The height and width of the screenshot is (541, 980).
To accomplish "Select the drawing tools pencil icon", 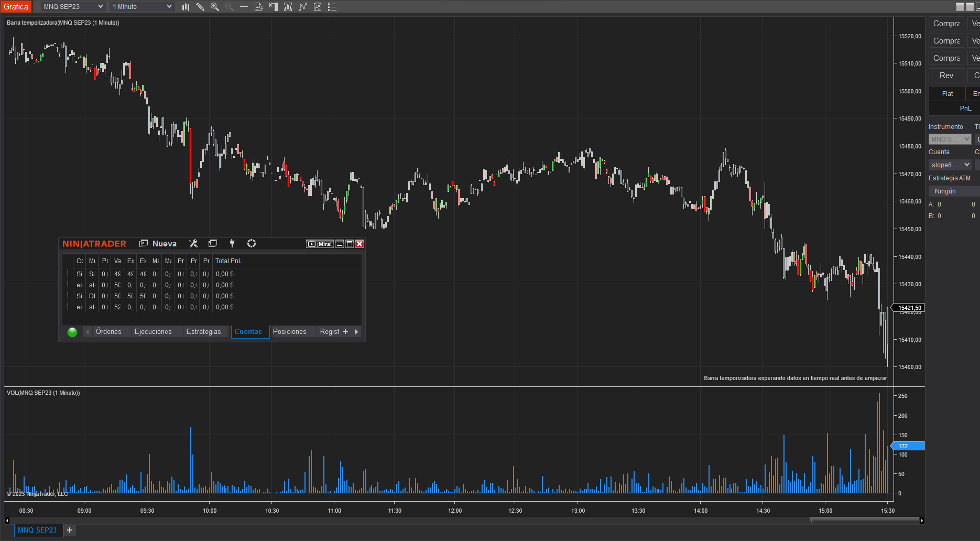I will [x=200, y=7].
